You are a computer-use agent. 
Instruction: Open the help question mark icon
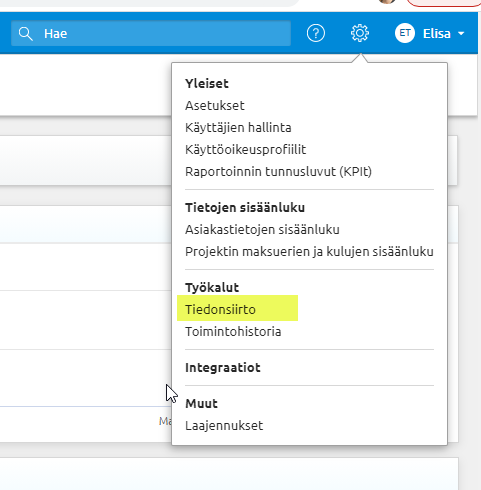pos(315,33)
